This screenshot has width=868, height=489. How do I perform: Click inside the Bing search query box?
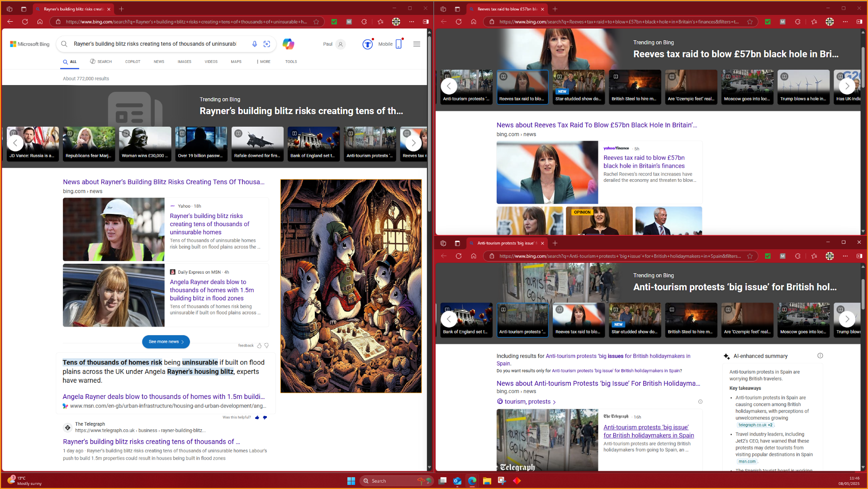pos(155,44)
